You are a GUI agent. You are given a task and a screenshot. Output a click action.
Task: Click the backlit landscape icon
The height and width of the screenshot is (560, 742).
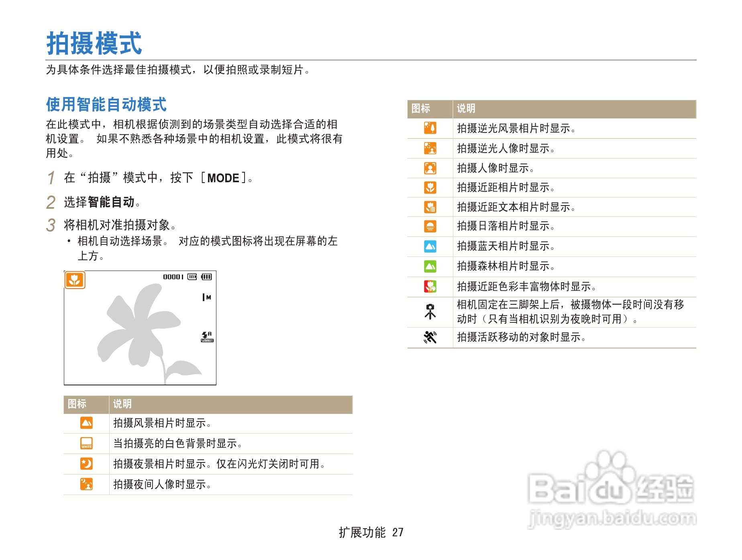click(x=430, y=128)
